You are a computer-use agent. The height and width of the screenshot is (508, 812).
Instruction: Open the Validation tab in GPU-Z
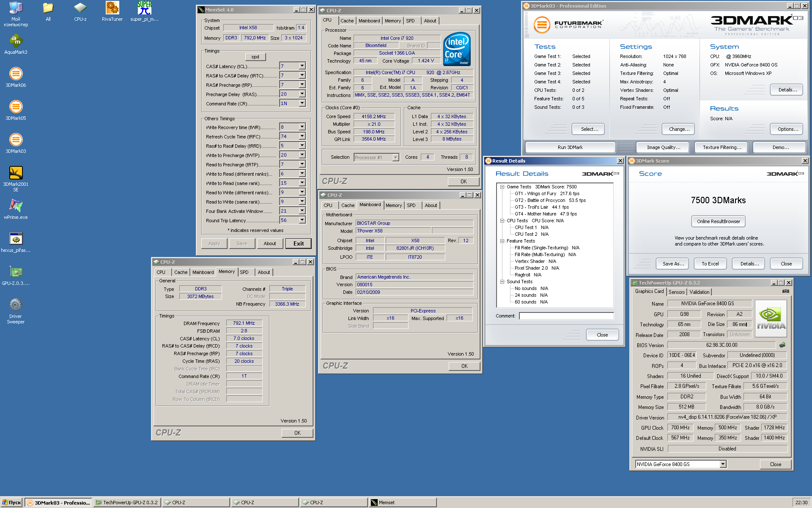[x=700, y=292]
